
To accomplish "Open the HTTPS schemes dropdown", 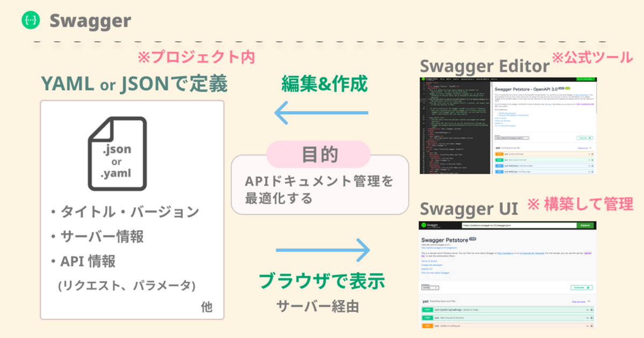I will (x=430, y=288).
